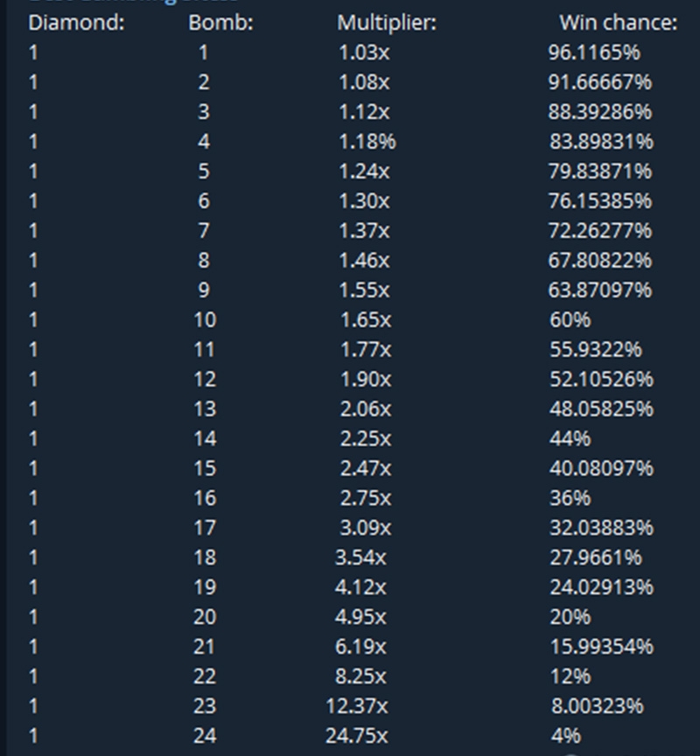
Task: Click the 20% win chance value
Action: point(570,617)
